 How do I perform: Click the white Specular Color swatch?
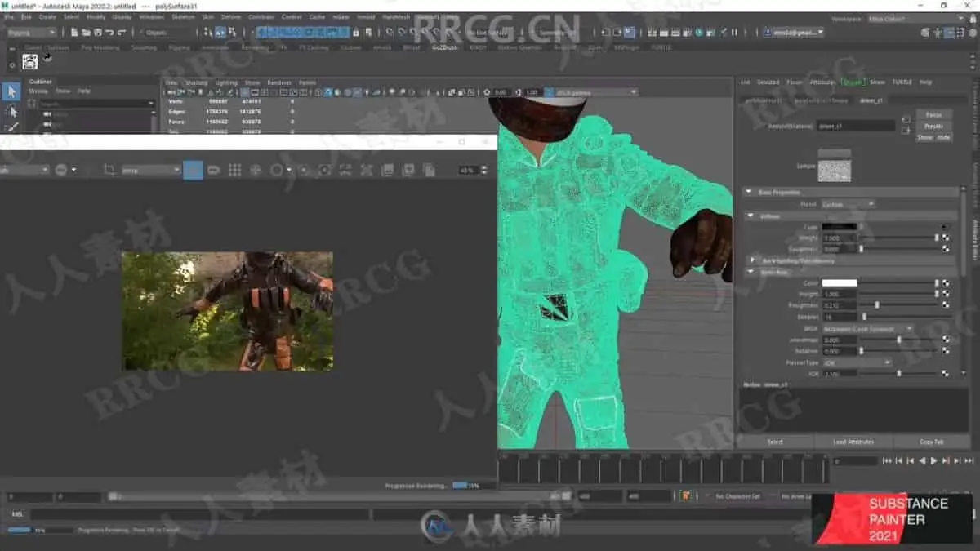tap(839, 282)
